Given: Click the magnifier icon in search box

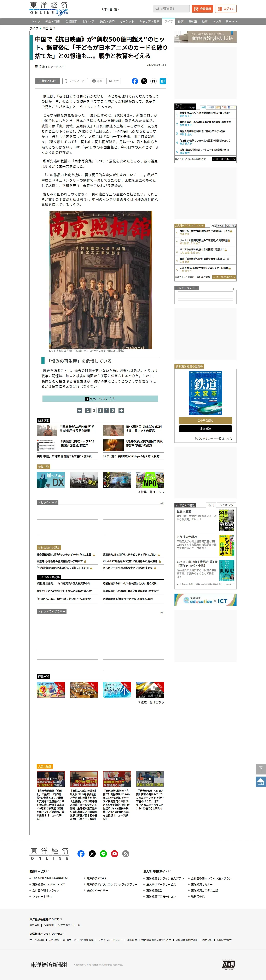Looking at the screenshot, I should 157,8.
